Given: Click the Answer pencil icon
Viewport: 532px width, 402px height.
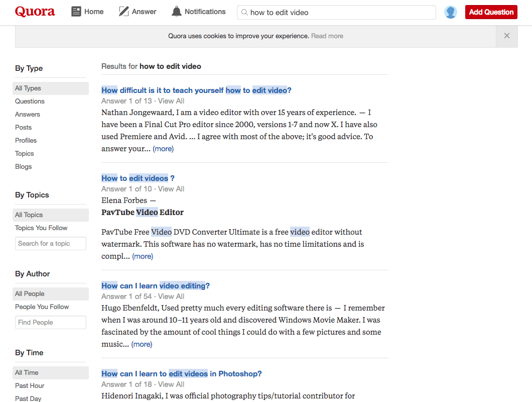Looking at the screenshot, I should click(x=123, y=12).
